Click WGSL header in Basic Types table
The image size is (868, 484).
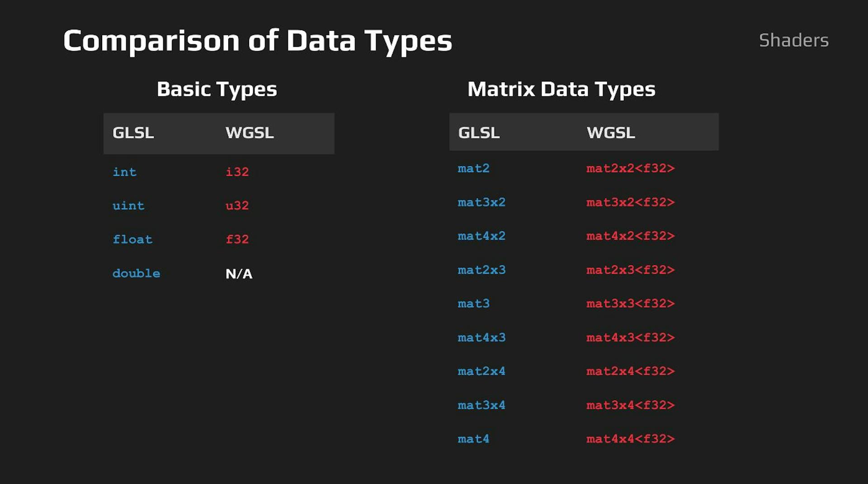[250, 133]
